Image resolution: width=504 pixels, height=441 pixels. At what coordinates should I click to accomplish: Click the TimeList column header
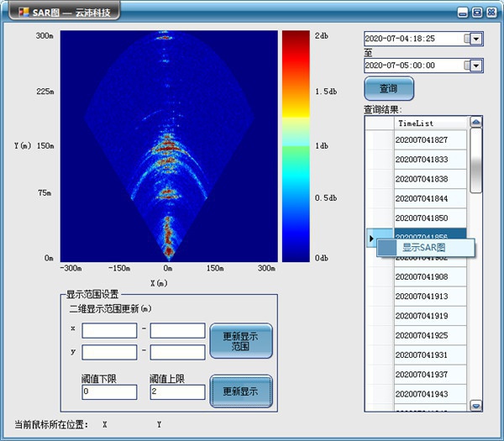(428, 123)
